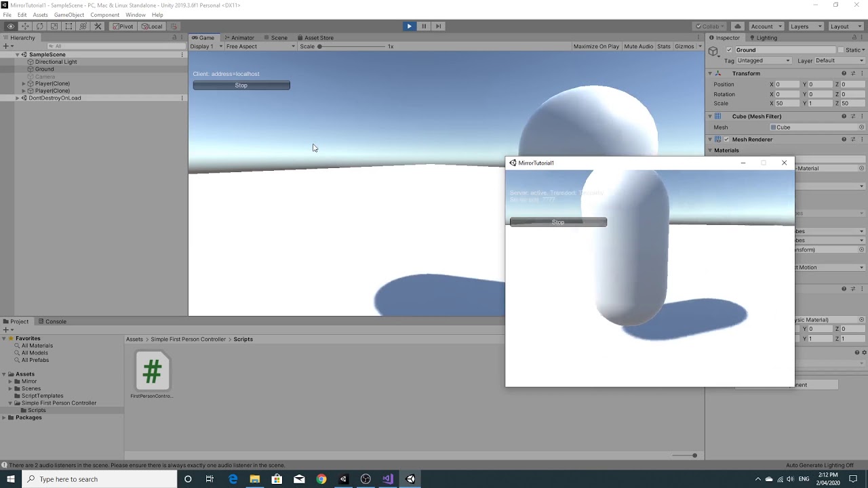868x488 pixels.
Task: Toggle Maximize On Play button
Action: pyautogui.click(x=595, y=47)
